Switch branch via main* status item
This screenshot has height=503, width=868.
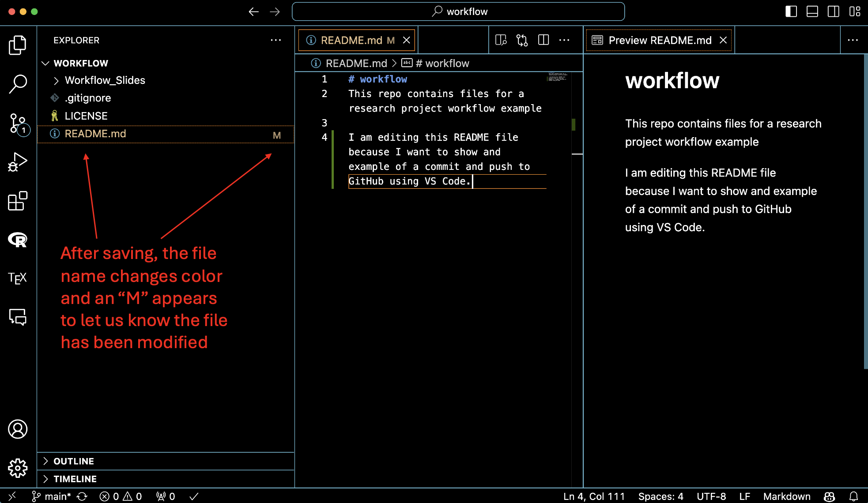(x=52, y=496)
